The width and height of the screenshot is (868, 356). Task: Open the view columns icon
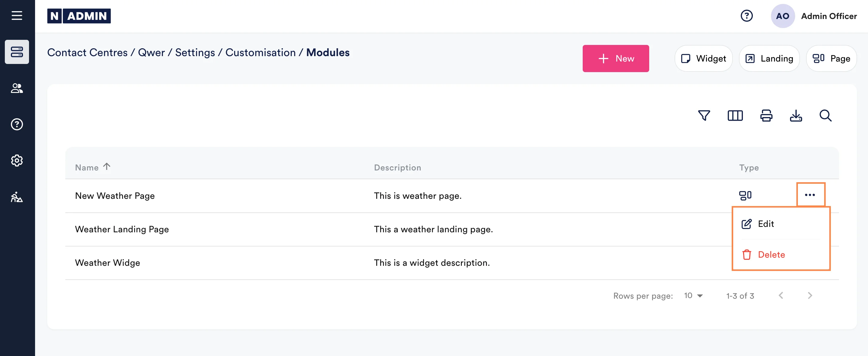pyautogui.click(x=735, y=116)
